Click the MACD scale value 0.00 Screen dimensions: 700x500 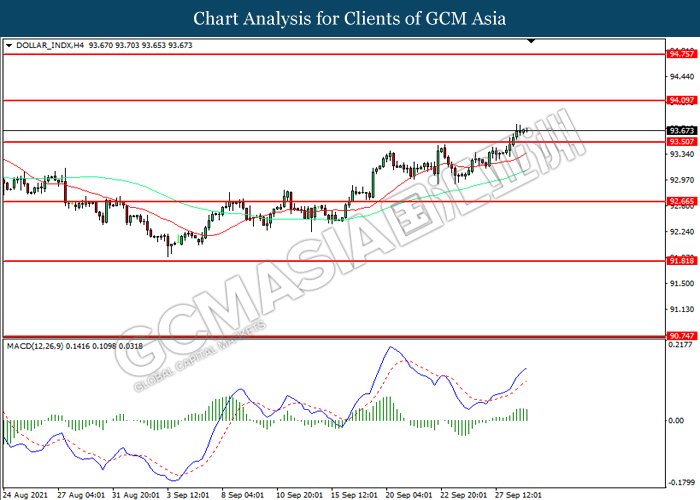point(677,421)
